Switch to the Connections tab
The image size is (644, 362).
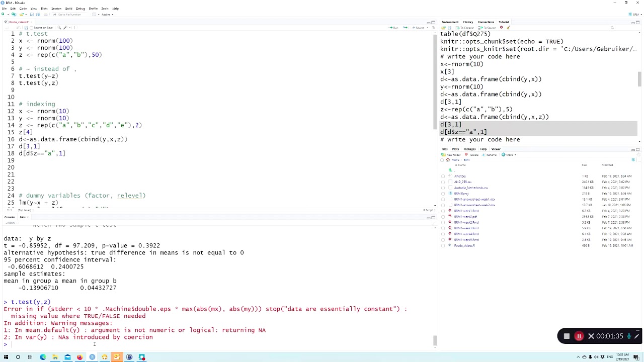[486, 22]
